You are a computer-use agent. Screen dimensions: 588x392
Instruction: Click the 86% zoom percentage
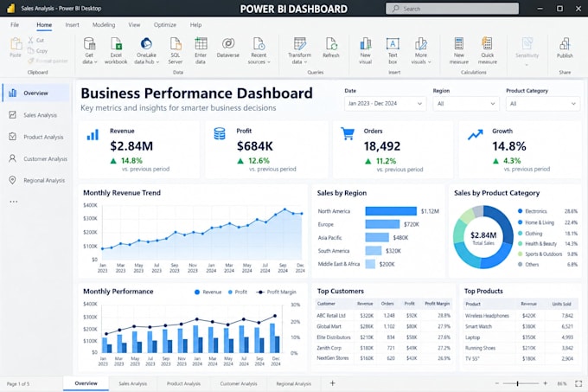[x=562, y=383]
